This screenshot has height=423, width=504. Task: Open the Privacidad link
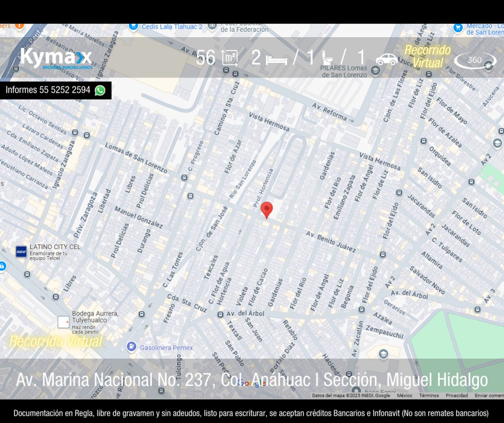(x=457, y=396)
